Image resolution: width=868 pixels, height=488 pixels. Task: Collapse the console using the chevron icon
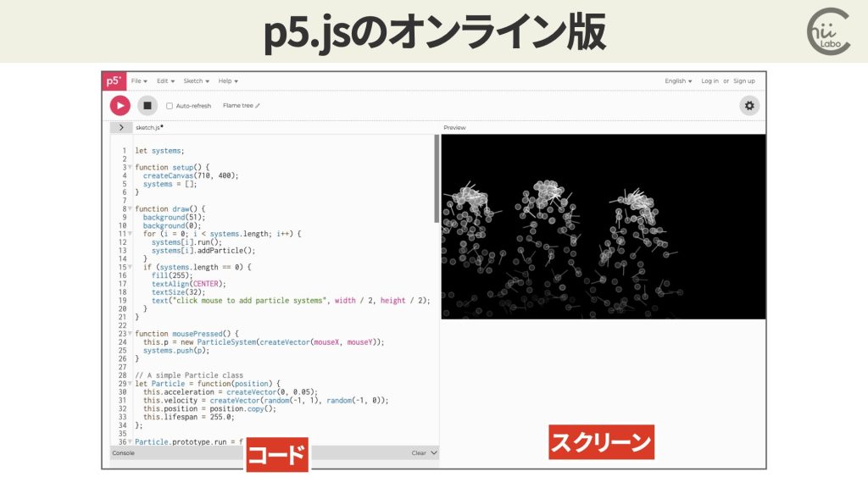(x=434, y=452)
